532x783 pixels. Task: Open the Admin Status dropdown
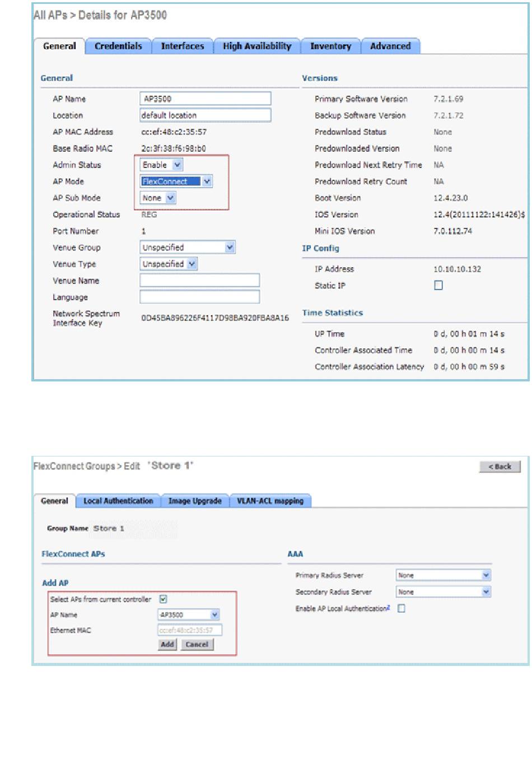[x=161, y=165]
